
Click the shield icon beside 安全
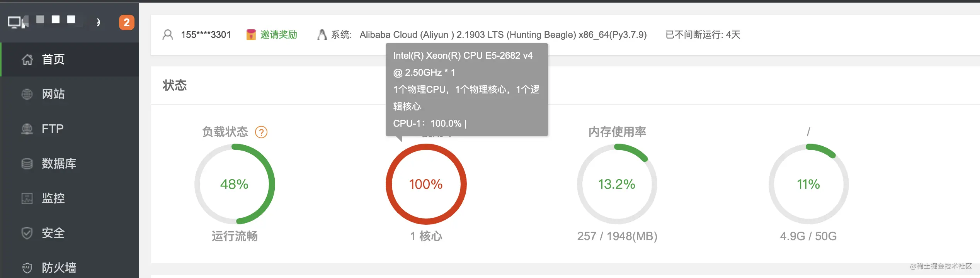[x=27, y=233]
